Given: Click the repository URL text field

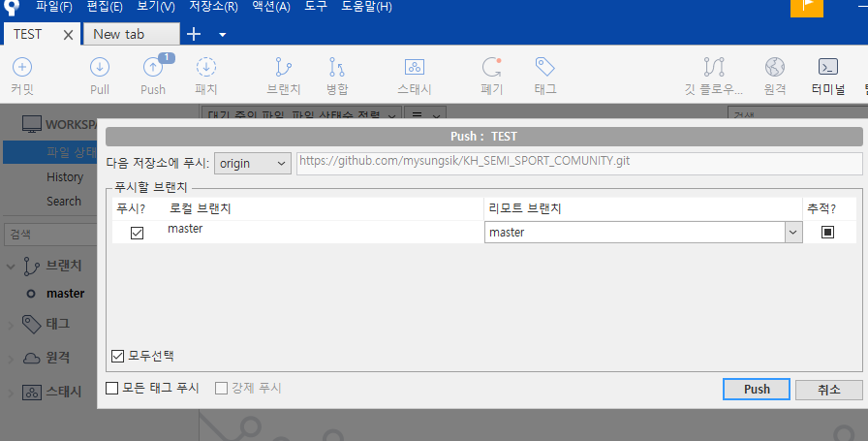Looking at the screenshot, I should [579, 164].
